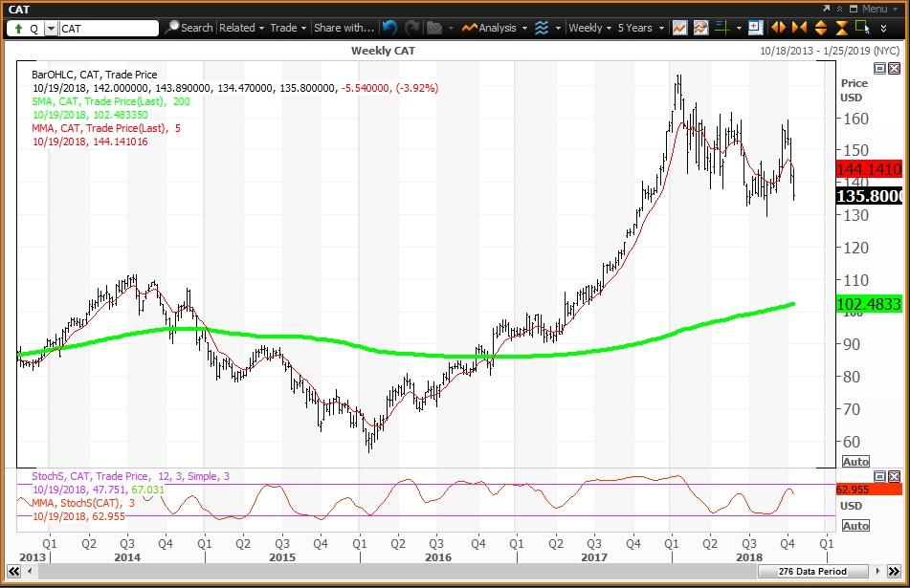Click the blue wavy lines indicator icon
Screen dimensions: 910x588
[x=541, y=28]
